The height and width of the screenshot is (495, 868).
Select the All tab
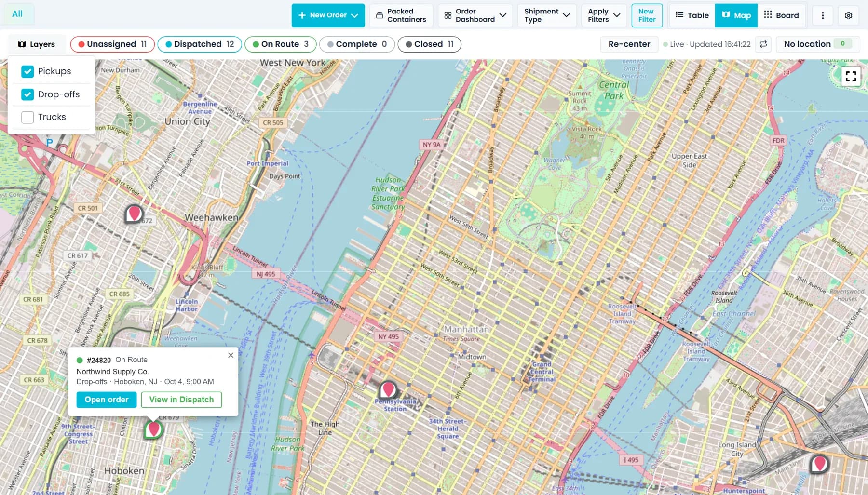point(17,14)
